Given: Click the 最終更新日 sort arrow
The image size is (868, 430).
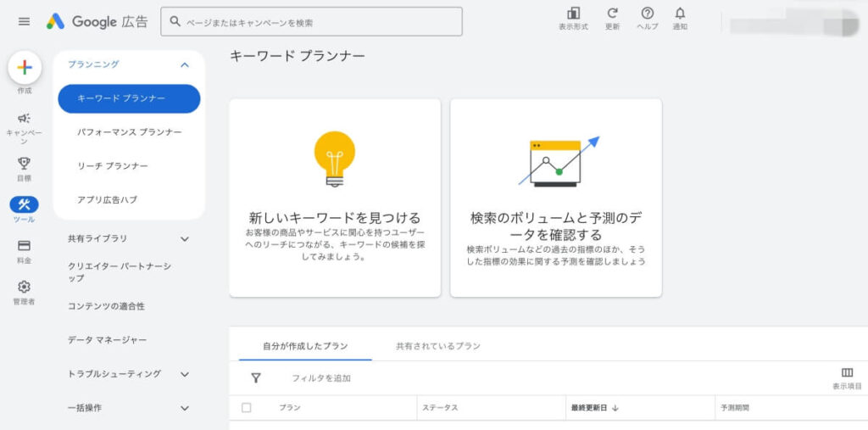Looking at the screenshot, I should pyautogui.click(x=615, y=408).
